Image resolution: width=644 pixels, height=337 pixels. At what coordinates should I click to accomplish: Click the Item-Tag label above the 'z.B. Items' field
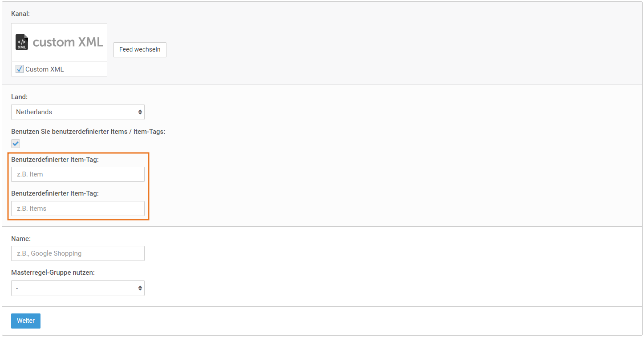coord(55,193)
